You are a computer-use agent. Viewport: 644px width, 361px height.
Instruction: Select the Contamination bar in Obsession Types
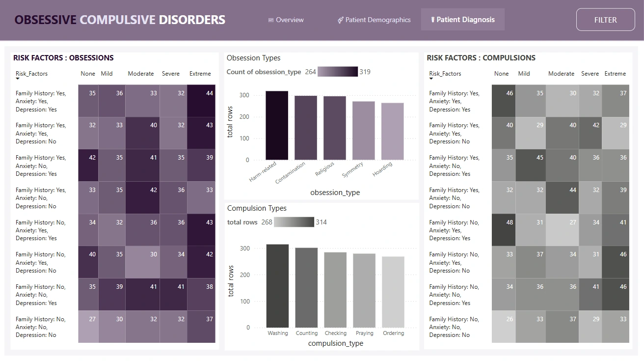(x=306, y=128)
